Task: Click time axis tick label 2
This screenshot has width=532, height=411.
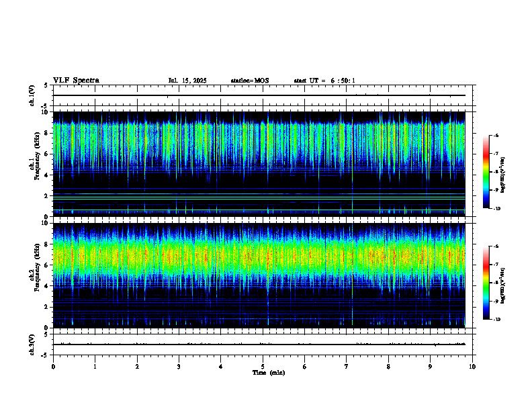Action: (x=137, y=367)
